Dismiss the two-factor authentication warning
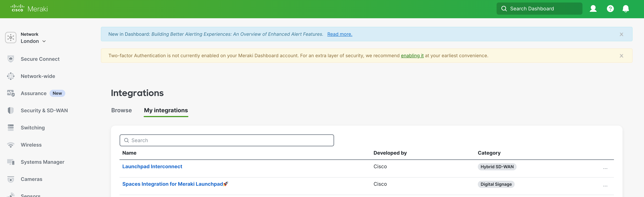This screenshot has width=644, height=197. (x=621, y=56)
